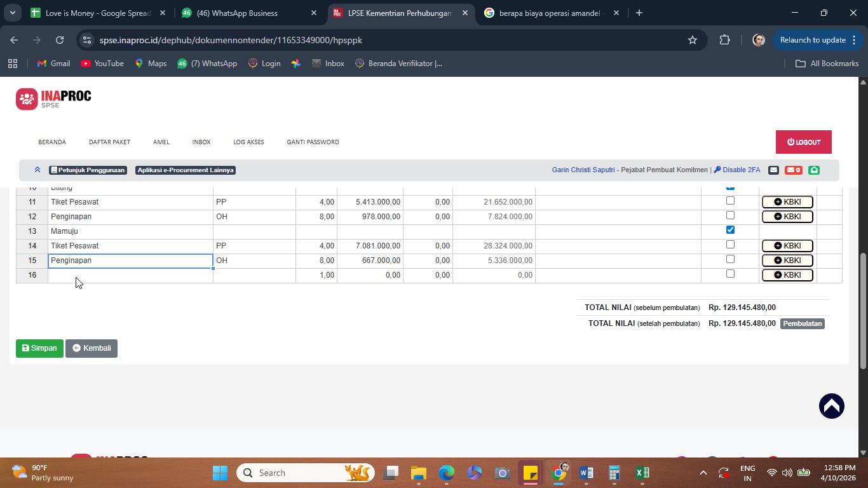Open Petunjuk Penggunaan guide
This screenshot has height=488, width=868.
tap(88, 170)
